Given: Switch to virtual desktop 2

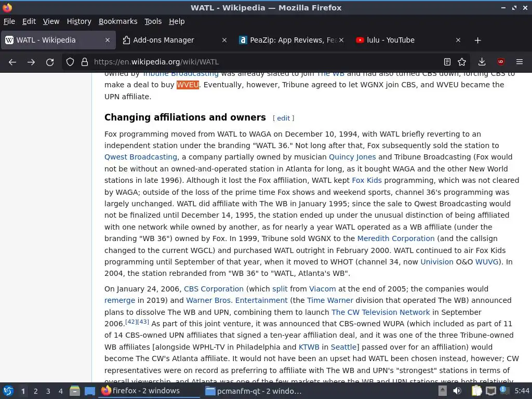Looking at the screenshot, I should (36, 391).
